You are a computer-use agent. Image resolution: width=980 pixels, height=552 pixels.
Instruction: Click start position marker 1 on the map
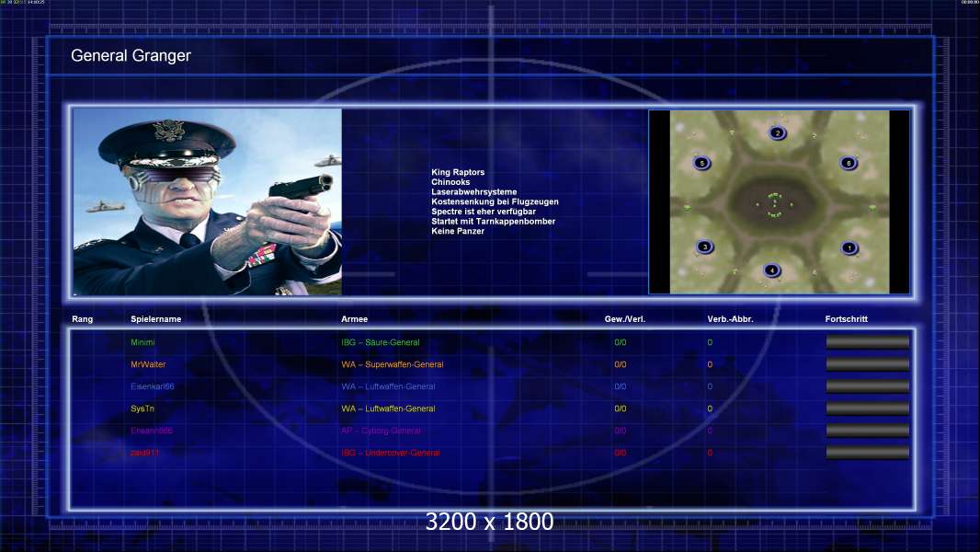849,248
